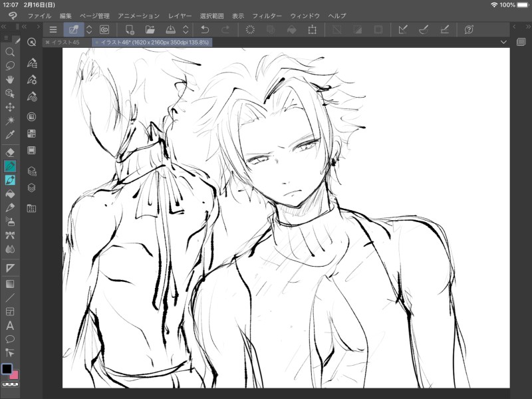
Task: Open the Clip Studio spiral icon
Action: pos(104,29)
